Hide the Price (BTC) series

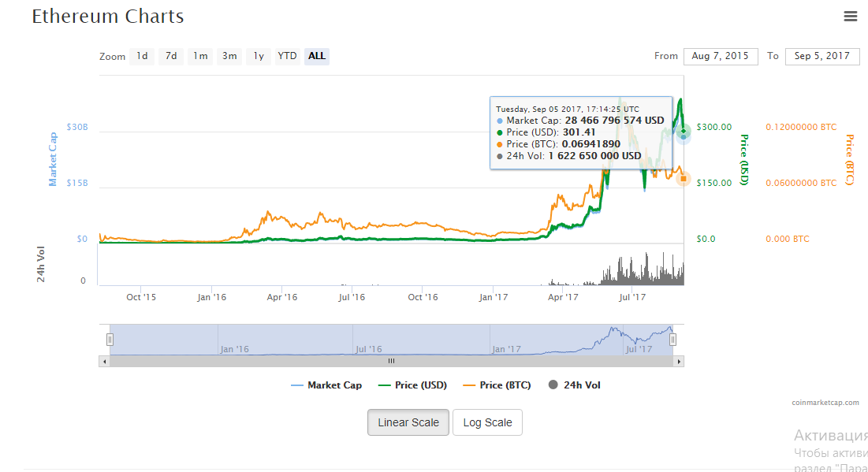click(x=497, y=385)
